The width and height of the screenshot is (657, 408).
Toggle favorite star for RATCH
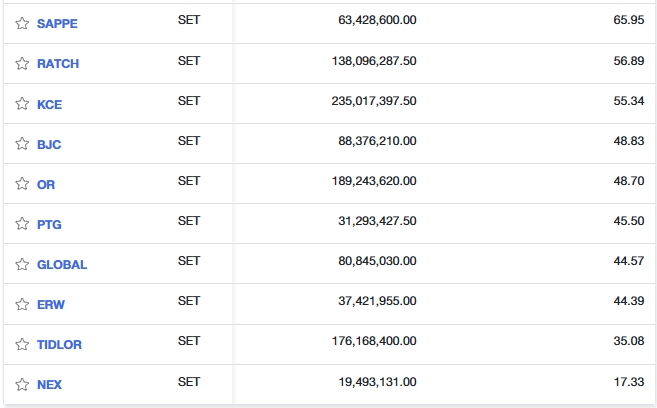coord(22,63)
